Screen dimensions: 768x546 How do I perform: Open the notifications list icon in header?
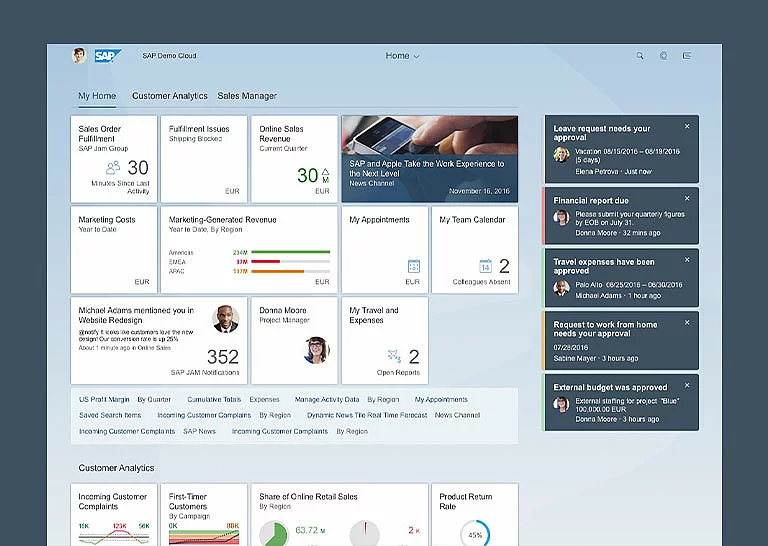click(687, 56)
